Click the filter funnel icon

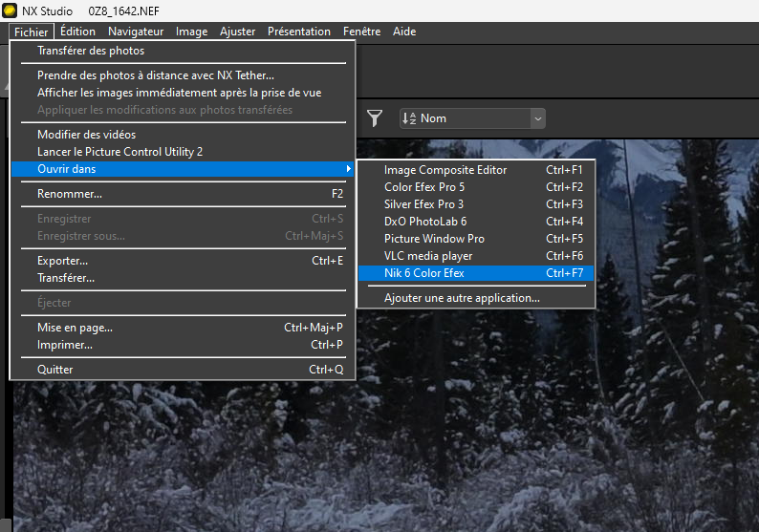click(375, 118)
